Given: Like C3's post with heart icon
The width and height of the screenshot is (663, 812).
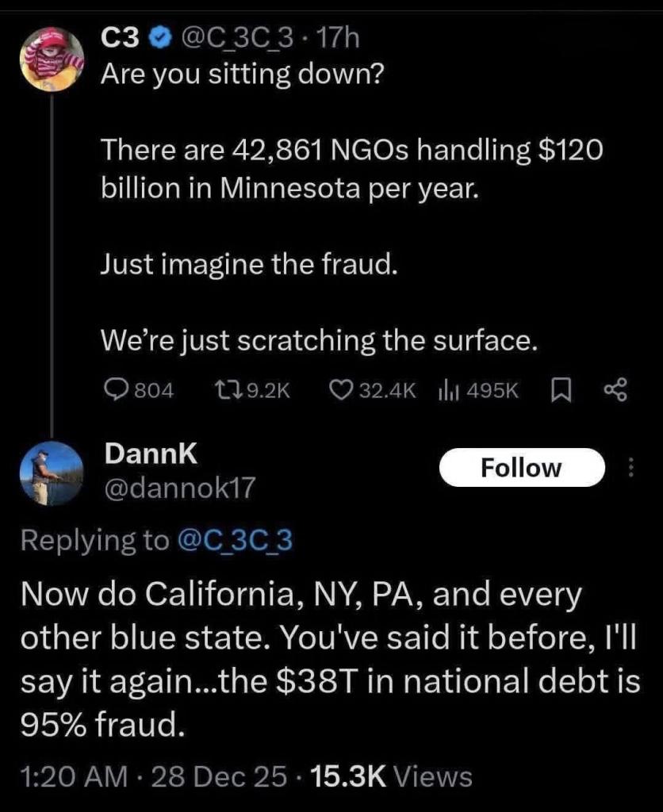Looking at the screenshot, I should (x=339, y=390).
